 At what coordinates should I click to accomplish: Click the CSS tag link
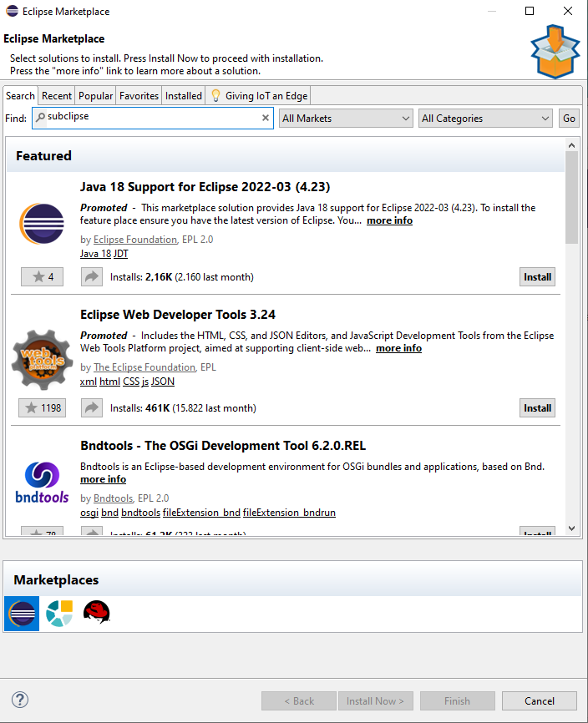pyautogui.click(x=131, y=382)
